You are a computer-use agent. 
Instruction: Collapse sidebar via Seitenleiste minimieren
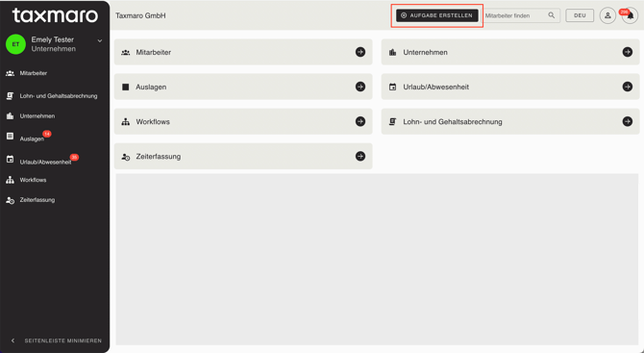coord(57,340)
